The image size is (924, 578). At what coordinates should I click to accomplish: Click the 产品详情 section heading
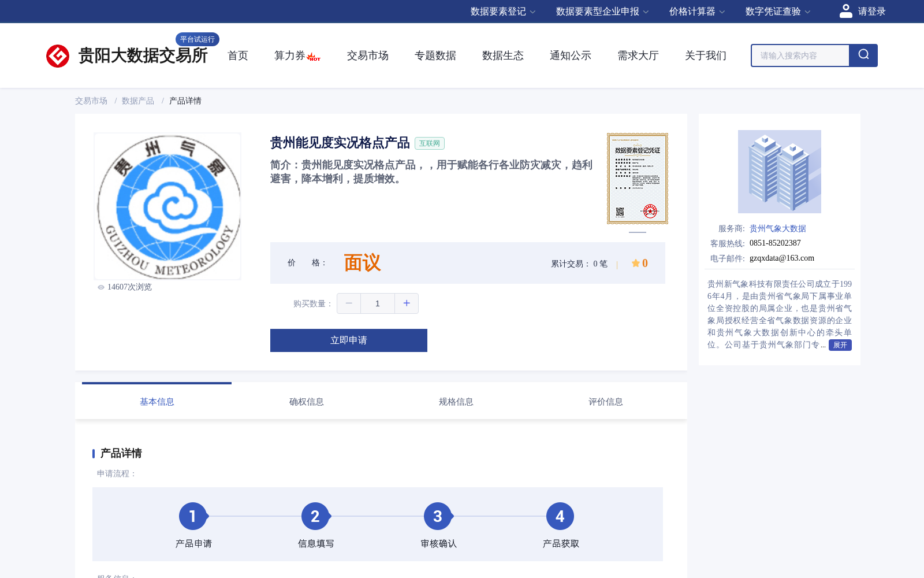tap(121, 453)
